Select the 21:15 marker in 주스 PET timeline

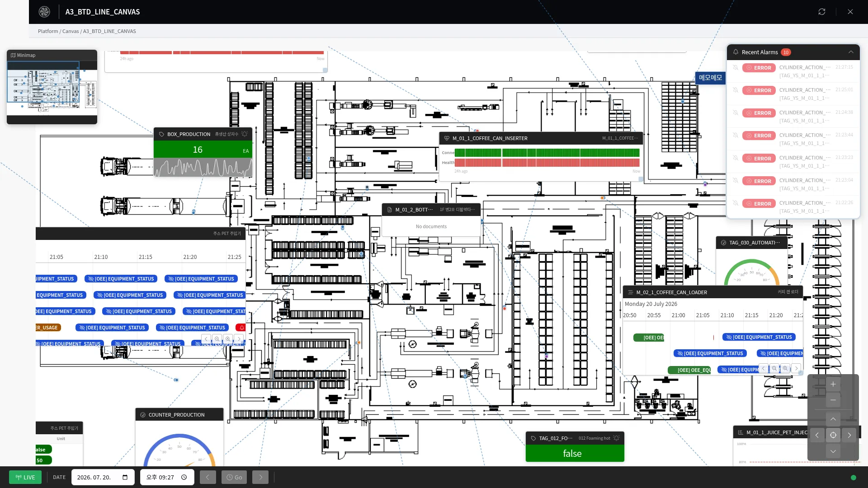tap(145, 257)
